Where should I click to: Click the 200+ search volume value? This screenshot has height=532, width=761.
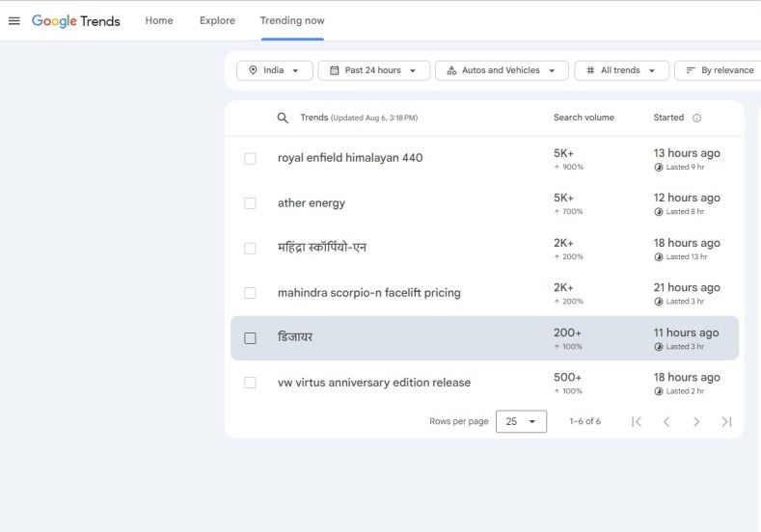[567, 332]
